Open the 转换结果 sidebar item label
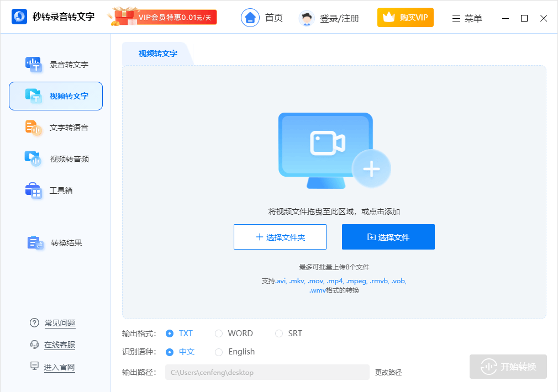Screen dimensions: 558x392 [x=66, y=243]
